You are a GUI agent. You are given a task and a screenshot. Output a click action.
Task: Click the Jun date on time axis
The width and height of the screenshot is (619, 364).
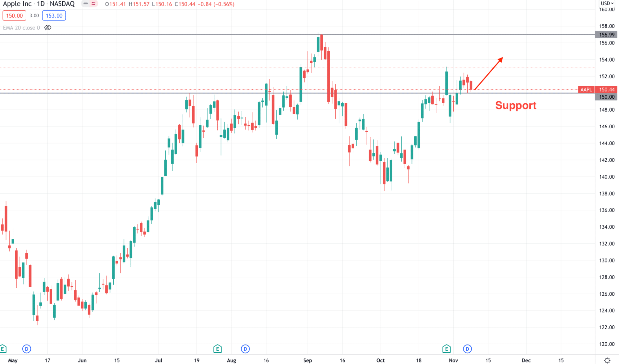(x=82, y=360)
